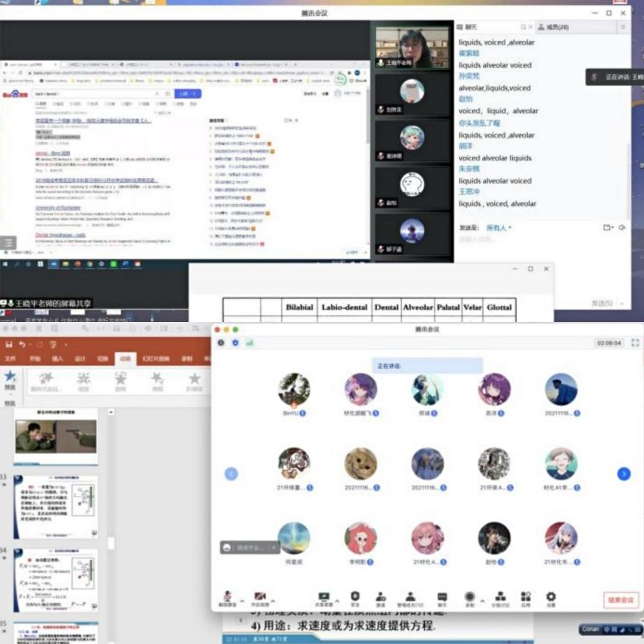Open the Chat icon in meeting toolbar
The width and height of the screenshot is (644, 644).
(442, 597)
